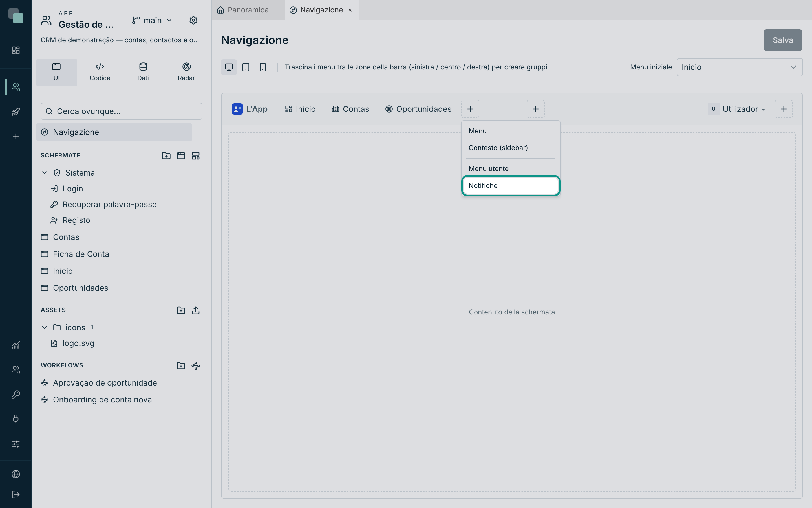Open the logo.svg asset

72,343
